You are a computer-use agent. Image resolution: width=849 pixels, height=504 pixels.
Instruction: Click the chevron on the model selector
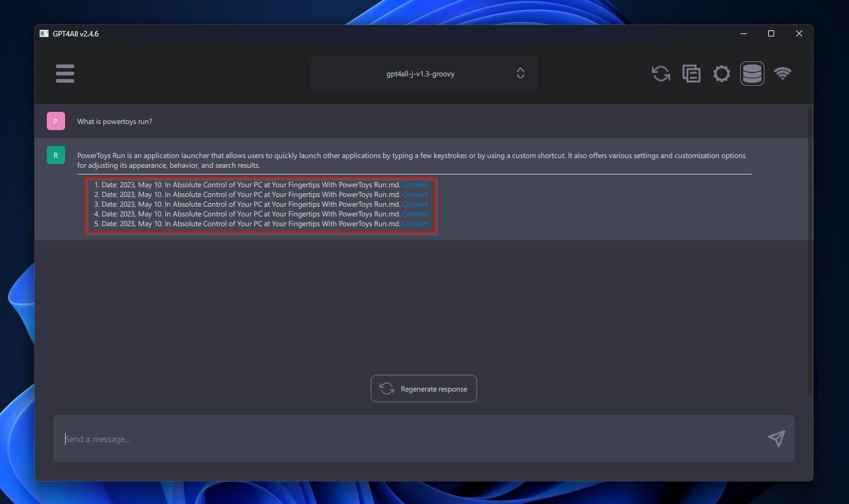(x=521, y=73)
